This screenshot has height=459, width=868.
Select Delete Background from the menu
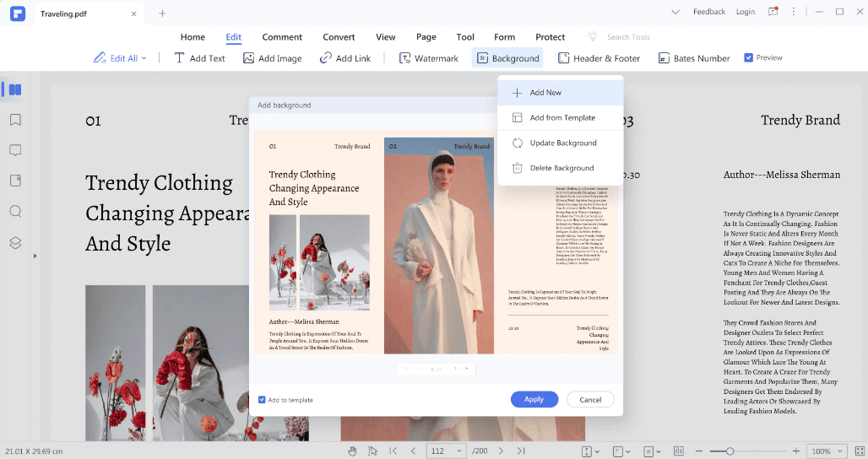[x=560, y=168]
